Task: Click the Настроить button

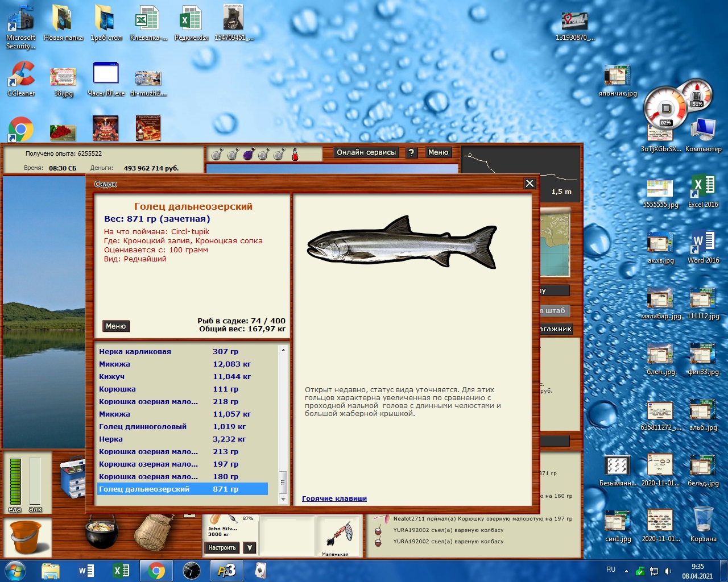Action: click(222, 548)
